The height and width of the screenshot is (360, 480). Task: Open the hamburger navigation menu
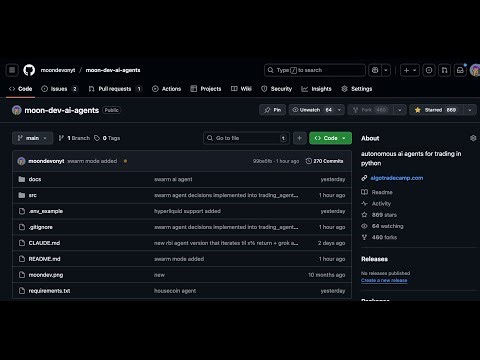tap(12, 70)
